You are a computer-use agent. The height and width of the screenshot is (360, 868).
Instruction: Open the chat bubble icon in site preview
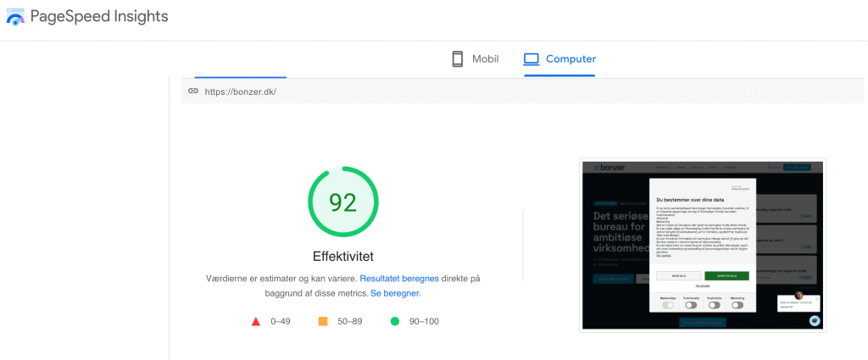815,321
